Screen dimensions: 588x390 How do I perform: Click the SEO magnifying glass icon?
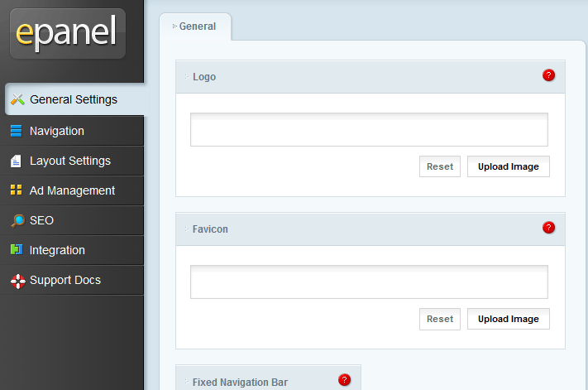[17, 221]
